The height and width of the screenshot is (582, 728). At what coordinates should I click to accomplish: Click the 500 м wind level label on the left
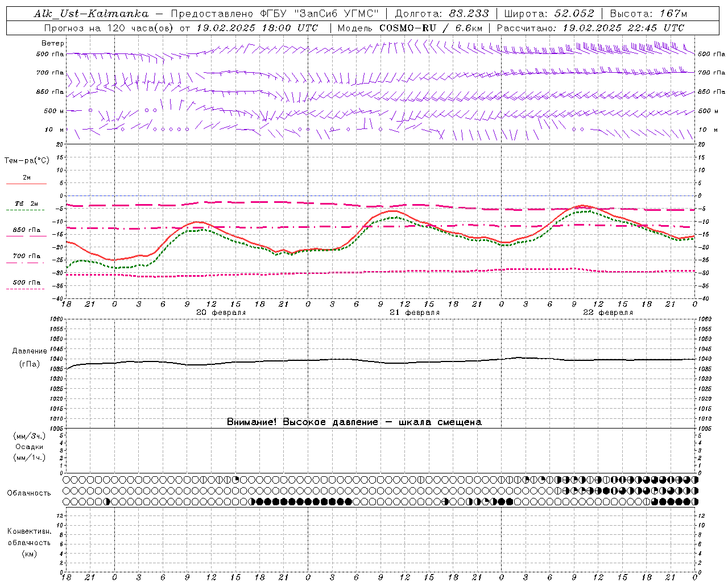[x=54, y=111]
